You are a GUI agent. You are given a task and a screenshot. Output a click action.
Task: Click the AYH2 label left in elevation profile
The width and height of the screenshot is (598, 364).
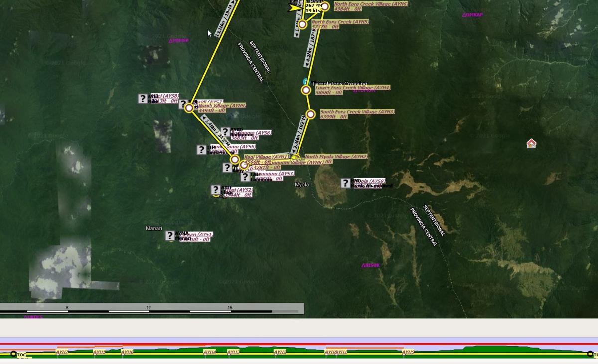[62, 352]
